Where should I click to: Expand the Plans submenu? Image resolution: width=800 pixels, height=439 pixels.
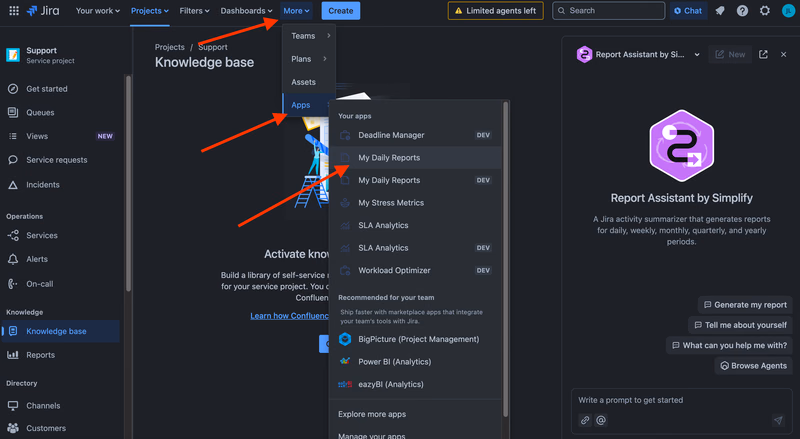click(x=309, y=59)
